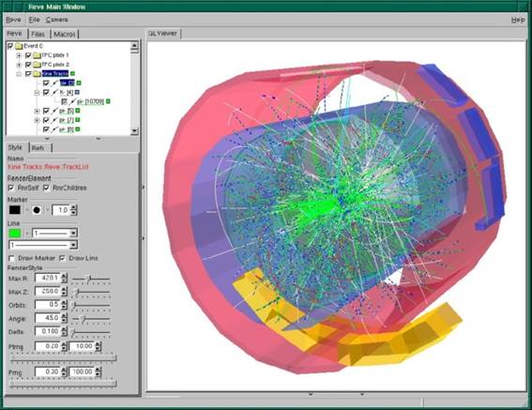Toggle the Event 0 checkbox

(10, 46)
